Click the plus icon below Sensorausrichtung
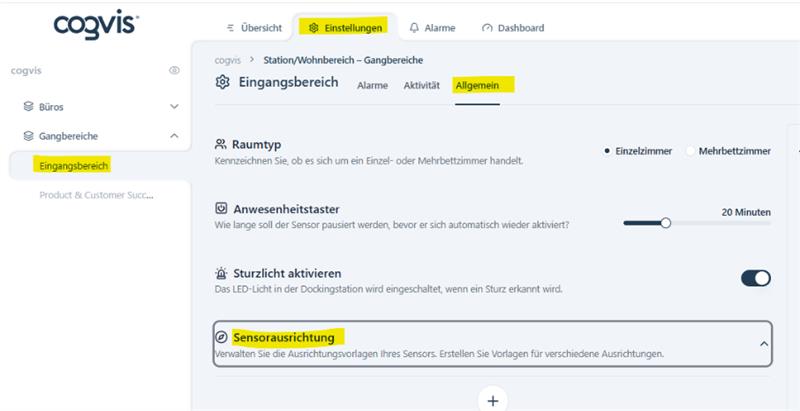 pyautogui.click(x=492, y=399)
